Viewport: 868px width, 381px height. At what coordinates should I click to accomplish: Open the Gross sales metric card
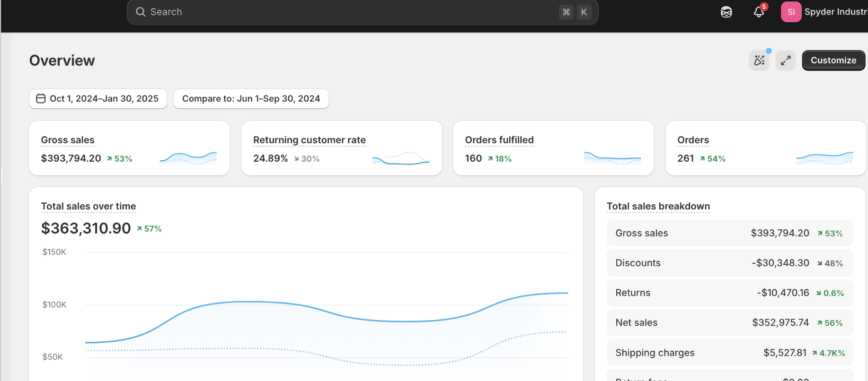coord(129,148)
